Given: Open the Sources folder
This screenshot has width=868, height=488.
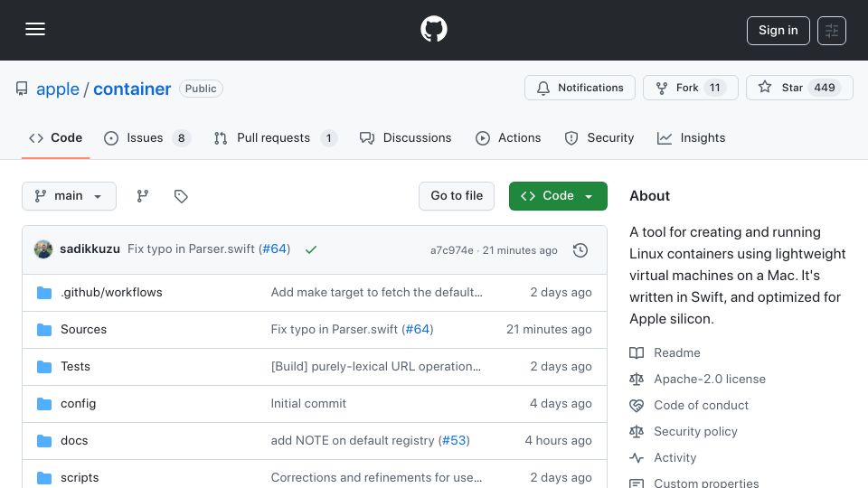Looking at the screenshot, I should coord(83,329).
